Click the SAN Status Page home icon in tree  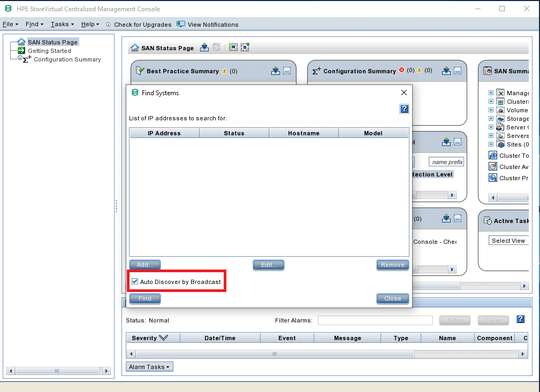click(x=21, y=42)
